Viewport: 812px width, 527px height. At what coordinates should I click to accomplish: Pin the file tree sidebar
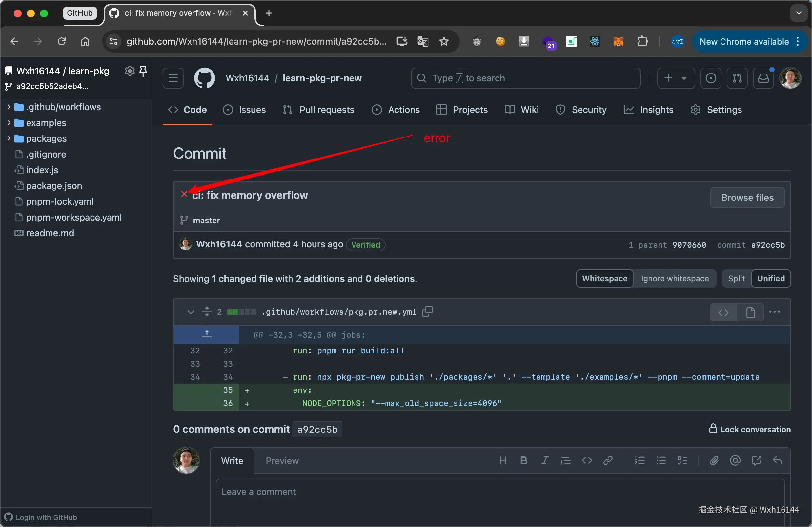pyautogui.click(x=143, y=71)
